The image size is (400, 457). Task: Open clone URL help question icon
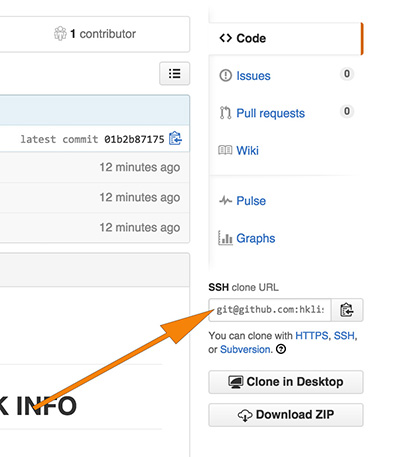[281, 349]
